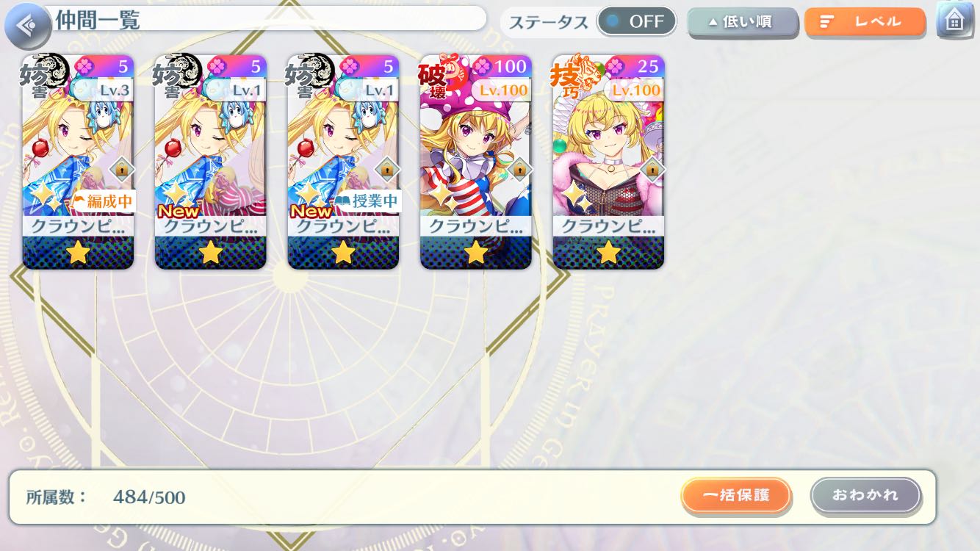Viewport: 980px width, 551px height.
Task: Open the 技巧 Lv.100 character card
Action: click(x=608, y=162)
